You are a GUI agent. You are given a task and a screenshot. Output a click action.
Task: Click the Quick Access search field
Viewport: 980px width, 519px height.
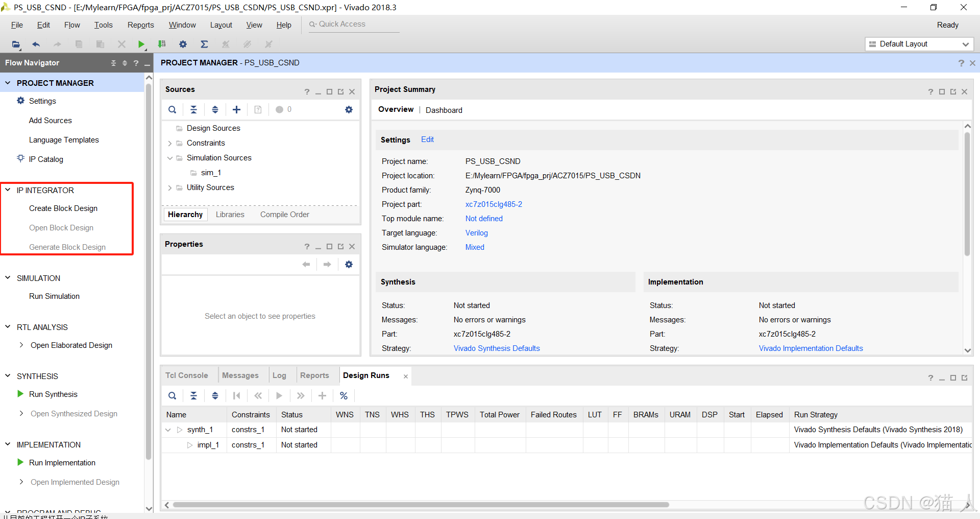(354, 25)
